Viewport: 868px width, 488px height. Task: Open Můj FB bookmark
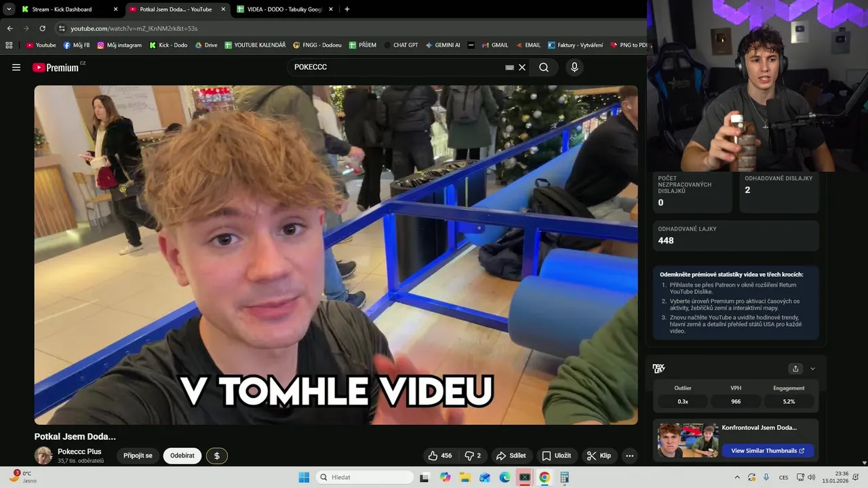tap(76, 45)
